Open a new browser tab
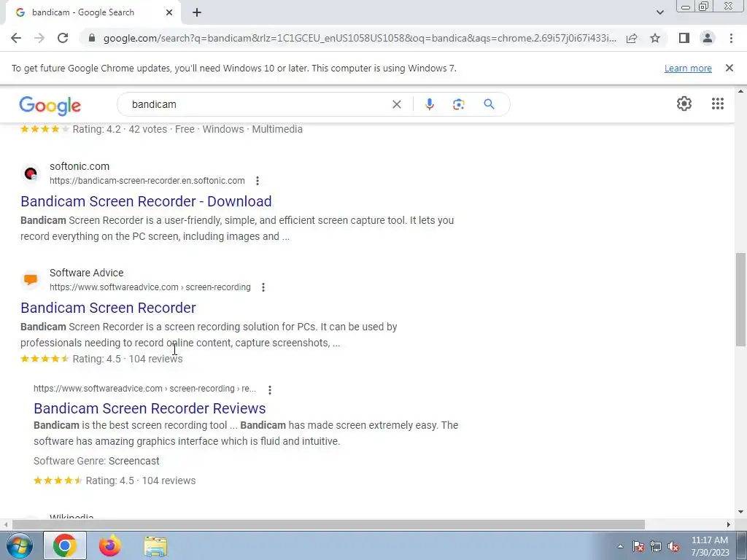Screen dimensions: 747x560 point(197,12)
